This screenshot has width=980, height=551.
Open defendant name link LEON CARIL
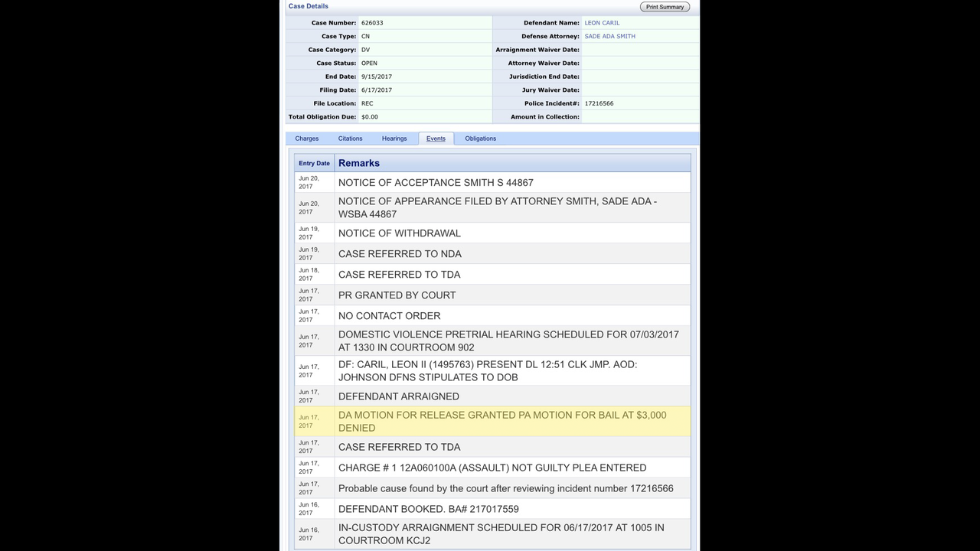point(602,23)
